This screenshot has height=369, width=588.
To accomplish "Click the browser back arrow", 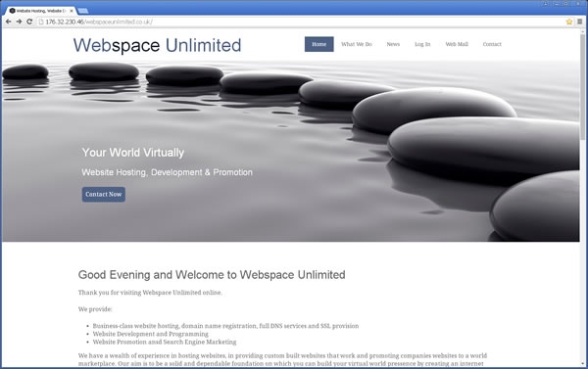I will click(8, 22).
